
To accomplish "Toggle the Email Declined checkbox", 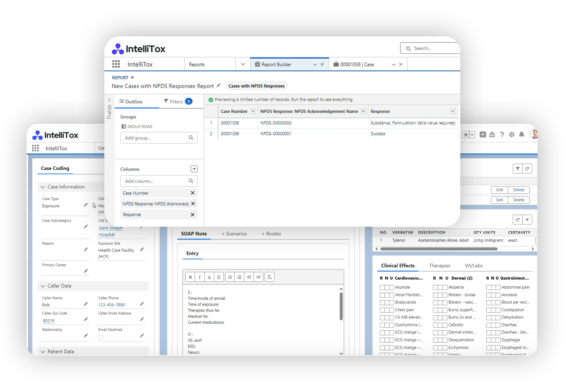I will click(101, 337).
